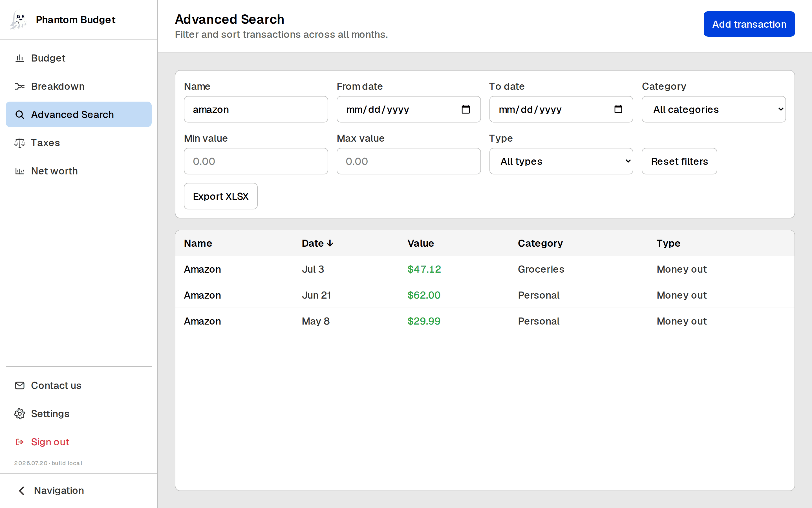812x508 pixels.
Task: Click the Add transaction button
Action: coord(749,24)
